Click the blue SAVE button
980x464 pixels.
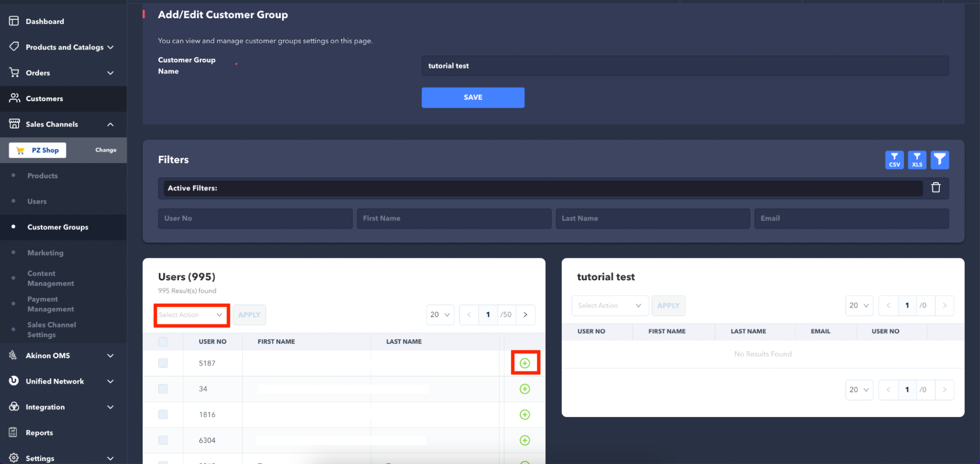coord(473,98)
